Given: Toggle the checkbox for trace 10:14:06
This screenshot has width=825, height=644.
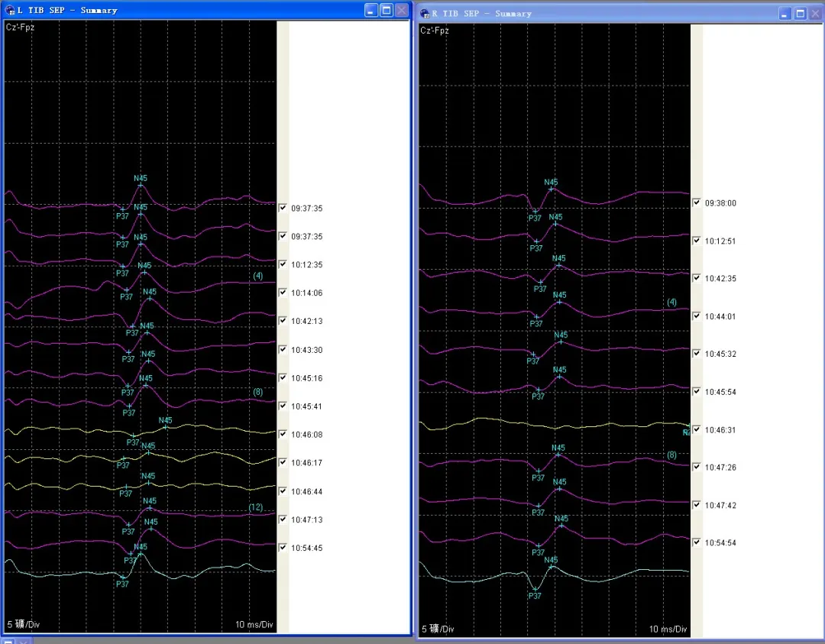Looking at the screenshot, I should (283, 293).
